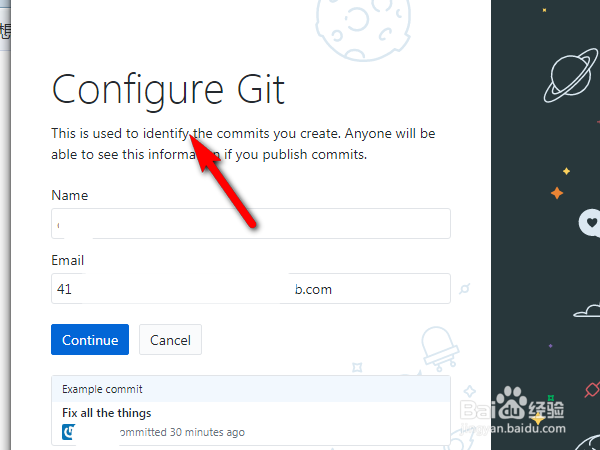600x450 pixels.
Task: Focus the Email input field
Action: (x=250, y=289)
